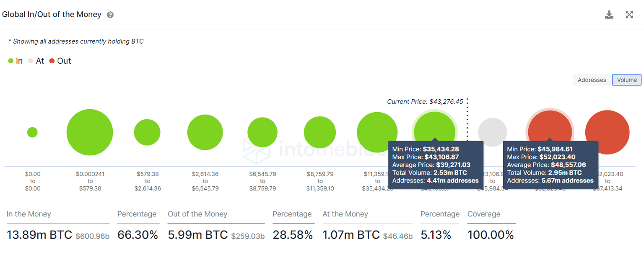Toggle the green In legend item
Viewport: 644px width, 260px height.
click(x=16, y=61)
